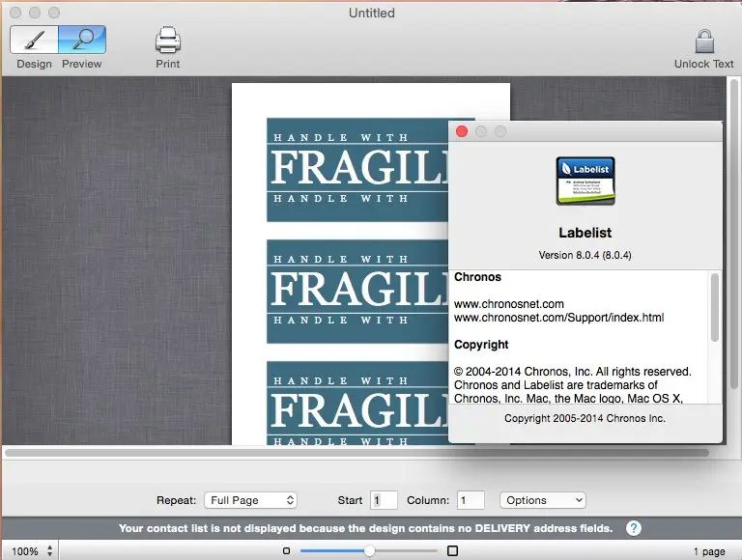
Task: Click the first FRAGILE label on page
Action: point(357,170)
